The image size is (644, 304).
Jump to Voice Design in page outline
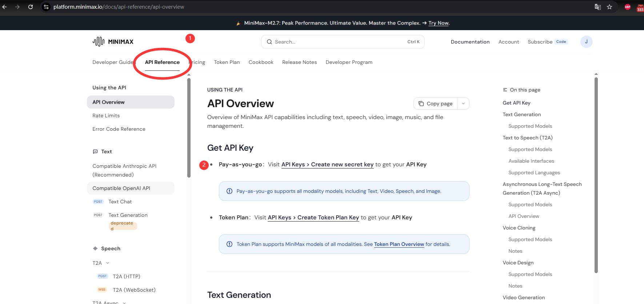518,263
